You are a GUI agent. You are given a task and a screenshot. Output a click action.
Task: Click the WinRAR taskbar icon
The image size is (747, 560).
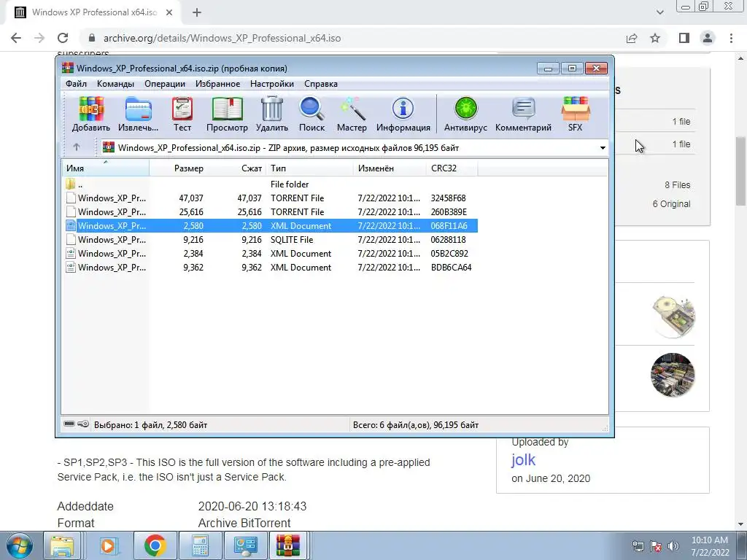(288, 545)
